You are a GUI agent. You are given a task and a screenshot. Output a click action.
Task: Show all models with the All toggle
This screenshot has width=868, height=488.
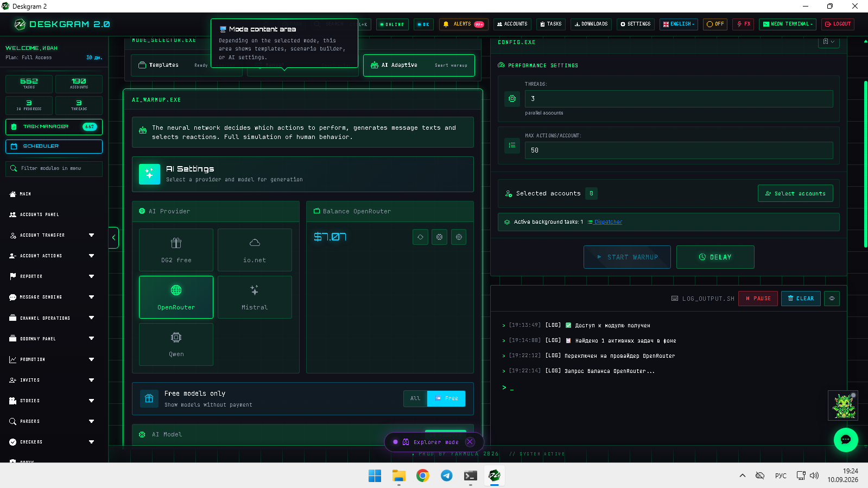[415, 398]
